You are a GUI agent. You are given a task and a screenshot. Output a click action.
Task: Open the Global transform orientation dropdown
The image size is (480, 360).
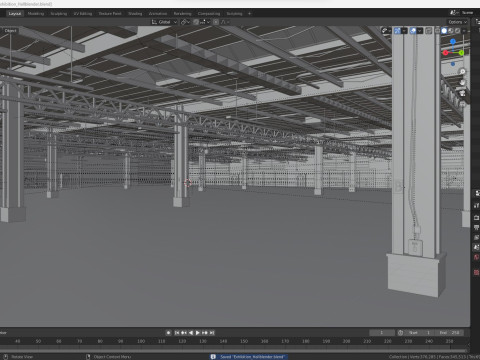[164, 22]
